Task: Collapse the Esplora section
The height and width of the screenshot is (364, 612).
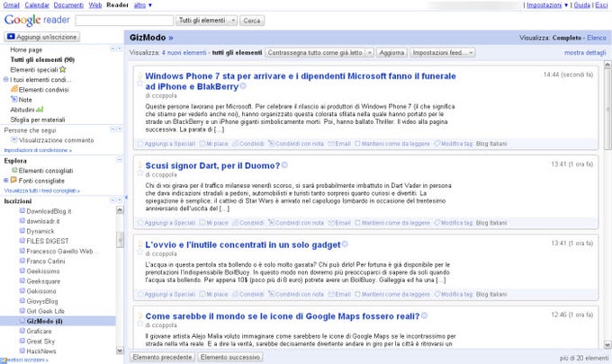Action: tap(120, 160)
